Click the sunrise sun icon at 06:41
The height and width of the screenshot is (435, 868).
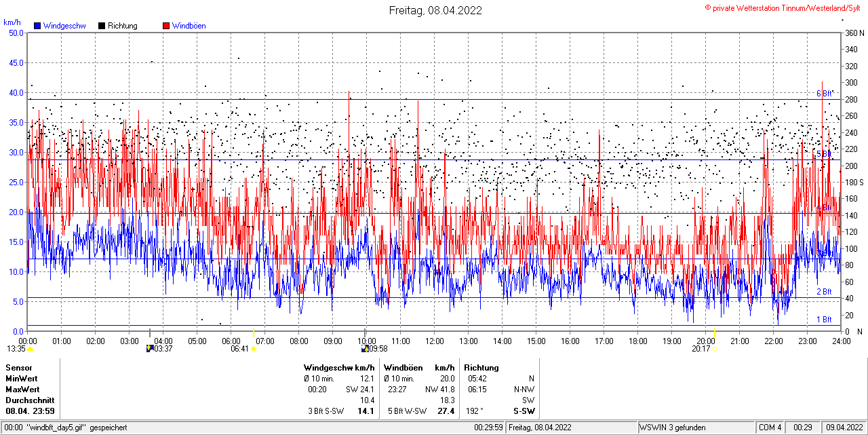tap(254, 349)
